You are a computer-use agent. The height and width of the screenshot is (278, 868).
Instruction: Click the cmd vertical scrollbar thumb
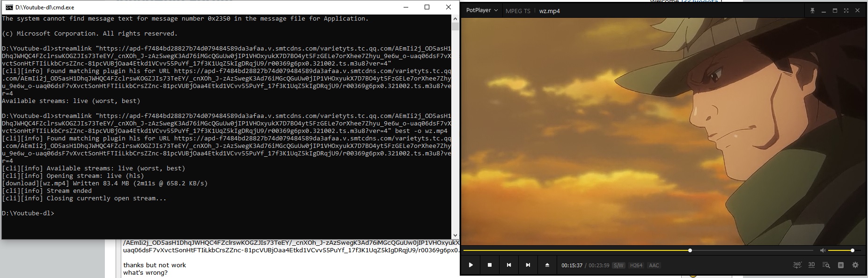tap(455, 26)
